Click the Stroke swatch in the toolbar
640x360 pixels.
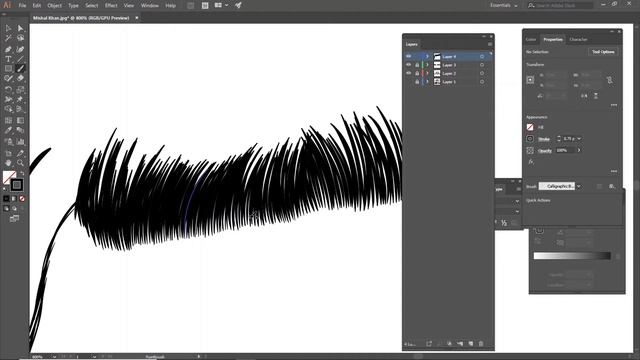(17, 185)
